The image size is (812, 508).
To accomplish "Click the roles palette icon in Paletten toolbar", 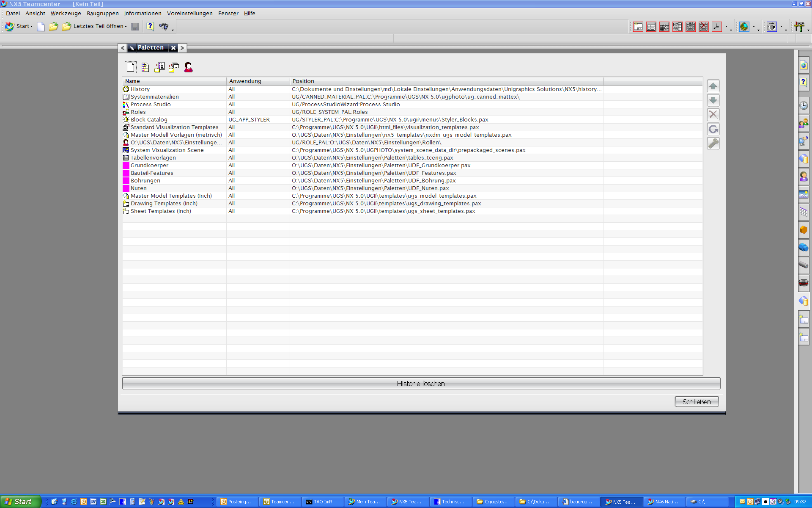I will 189,67.
